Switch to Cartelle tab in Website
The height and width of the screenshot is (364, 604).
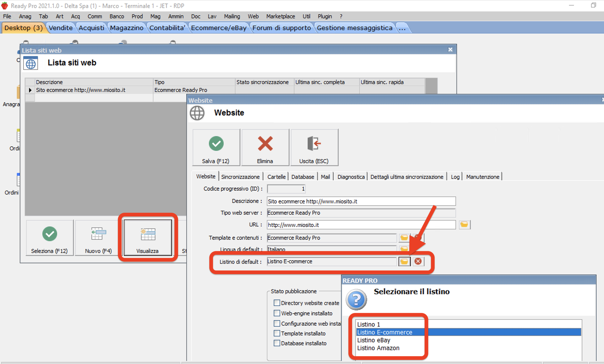point(276,177)
